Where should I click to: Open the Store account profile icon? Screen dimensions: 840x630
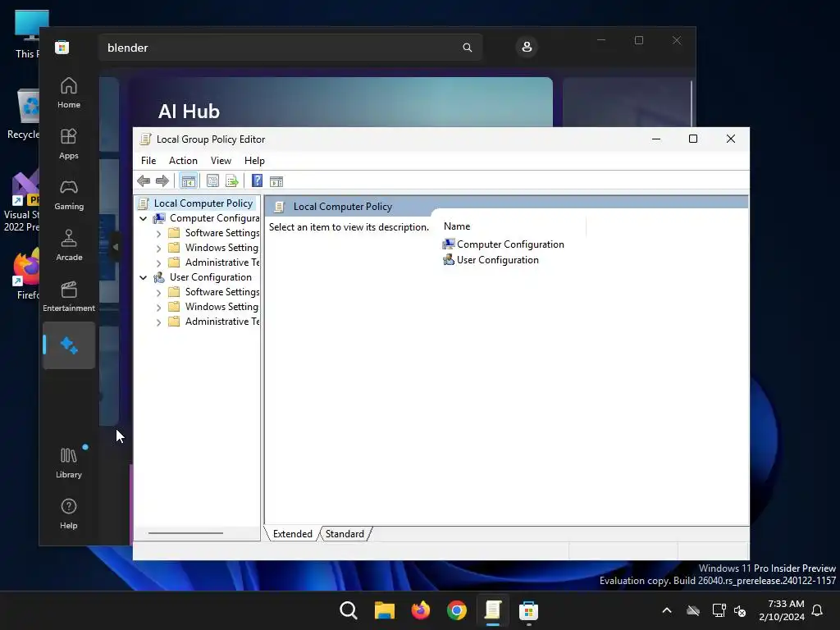click(527, 47)
